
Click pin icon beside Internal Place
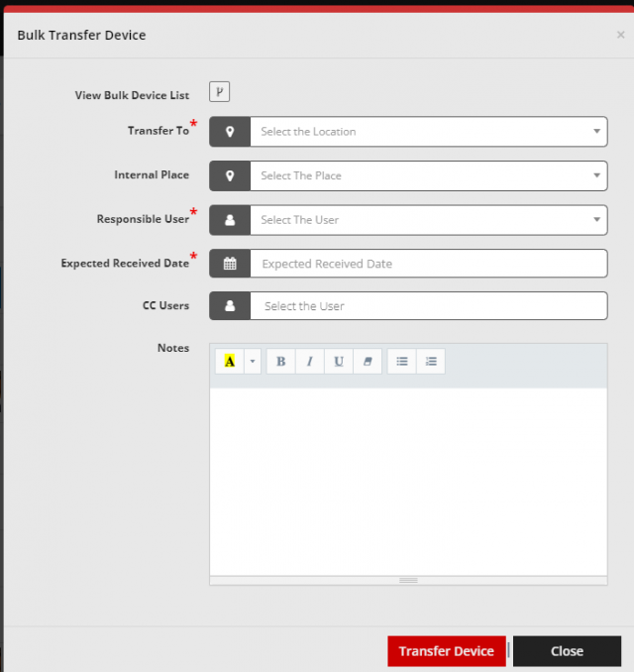pos(230,175)
